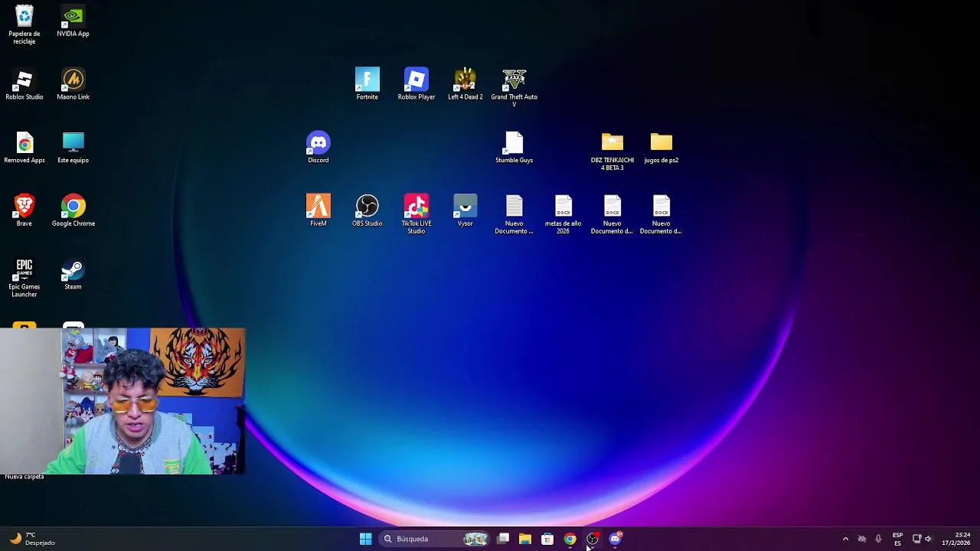This screenshot has height=551, width=980.
Task: Open the ESP ES language switcher
Action: pos(897,539)
